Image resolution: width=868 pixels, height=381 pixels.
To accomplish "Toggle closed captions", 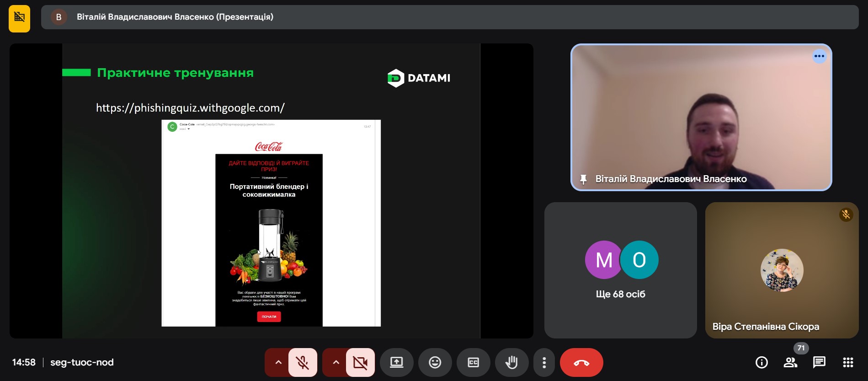I will (473, 362).
